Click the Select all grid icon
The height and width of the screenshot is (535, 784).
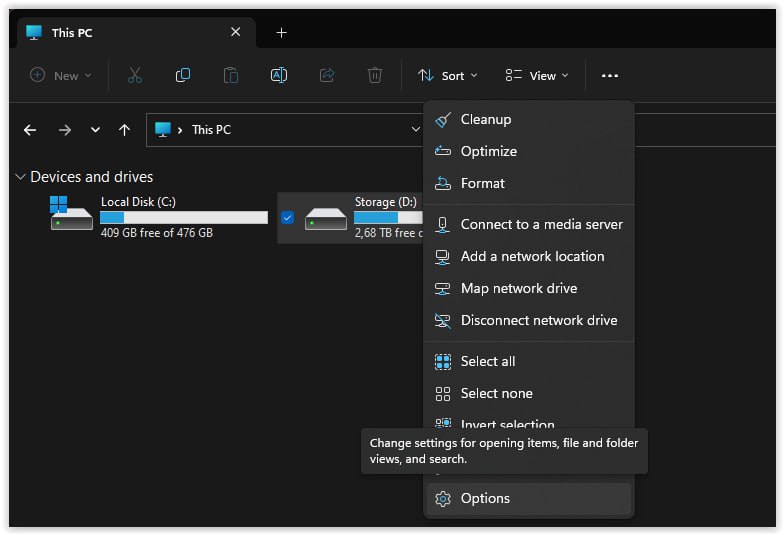tap(443, 362)
